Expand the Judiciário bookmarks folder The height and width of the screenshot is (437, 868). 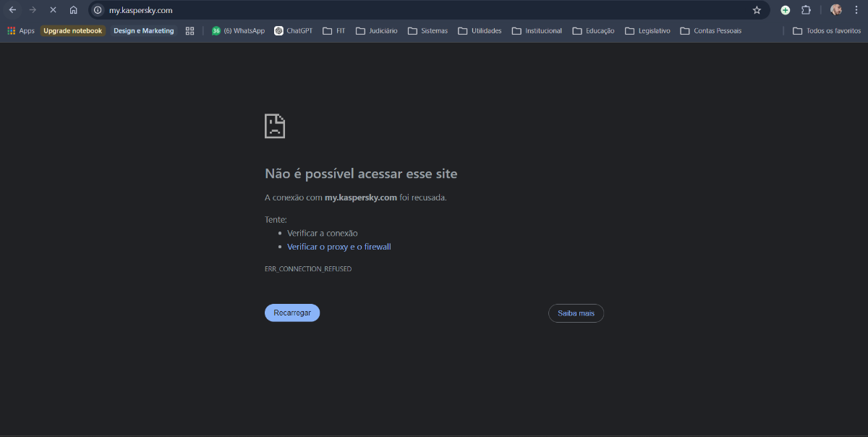coord(376,31)
